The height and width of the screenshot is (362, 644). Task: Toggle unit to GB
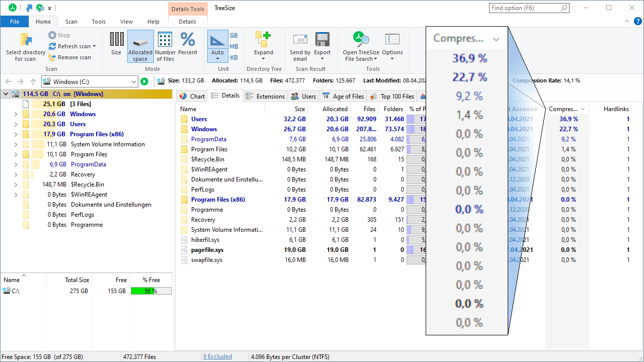pos(234,36)
